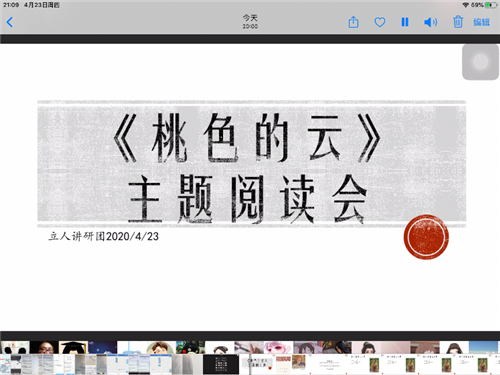Select the red header document thumbnail
The width and height of the screenshot is (500, 375).
283,364
